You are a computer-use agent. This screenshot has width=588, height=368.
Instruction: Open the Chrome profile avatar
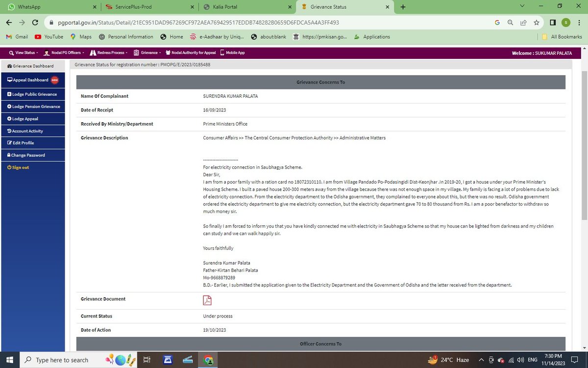pyautogui.click(x=566, y=23)
